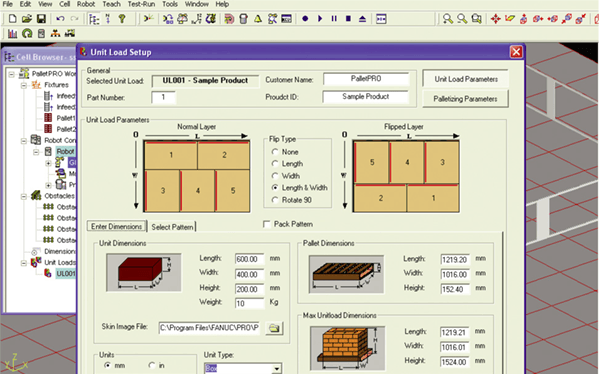Browse for skin image file folder button
This screenshot has width=600, height=374.
pyautogui.click(x=274, y=328)
